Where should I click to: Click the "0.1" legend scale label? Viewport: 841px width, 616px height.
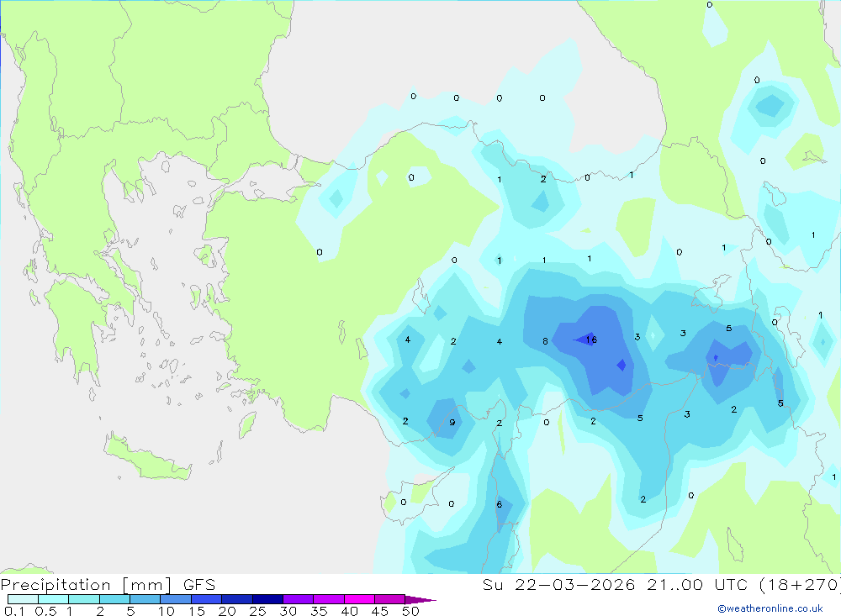pyautogui.click(x=14, y=611)
